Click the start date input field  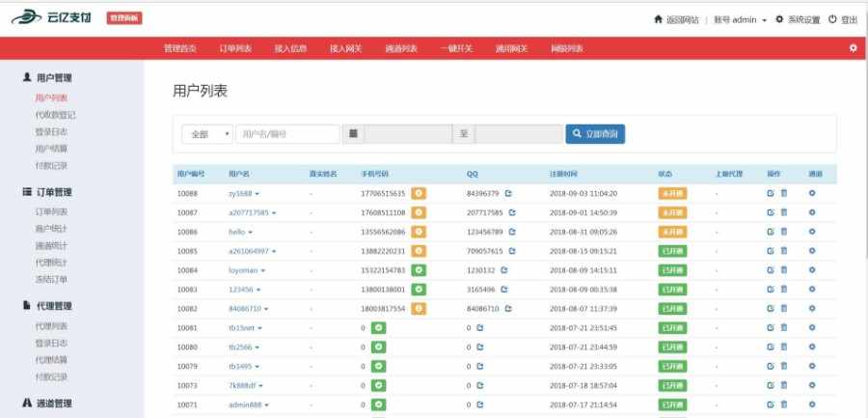[x=408, y=134]
